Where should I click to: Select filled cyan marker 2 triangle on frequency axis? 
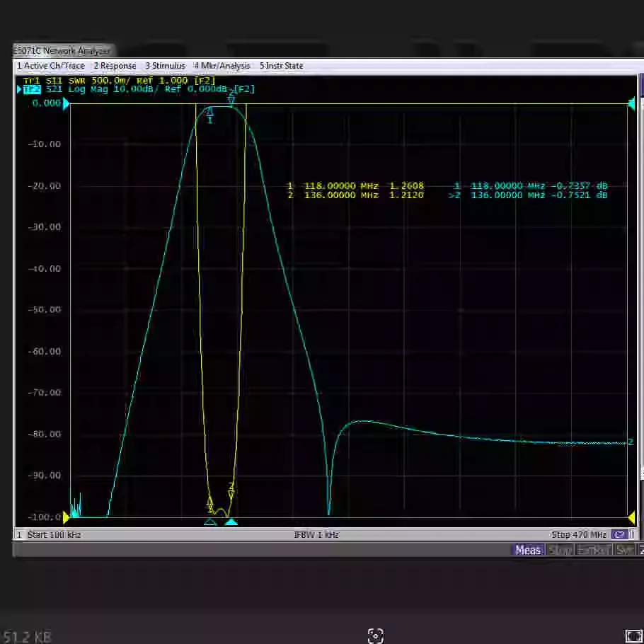pyautogui.click(x=231, y=522)
